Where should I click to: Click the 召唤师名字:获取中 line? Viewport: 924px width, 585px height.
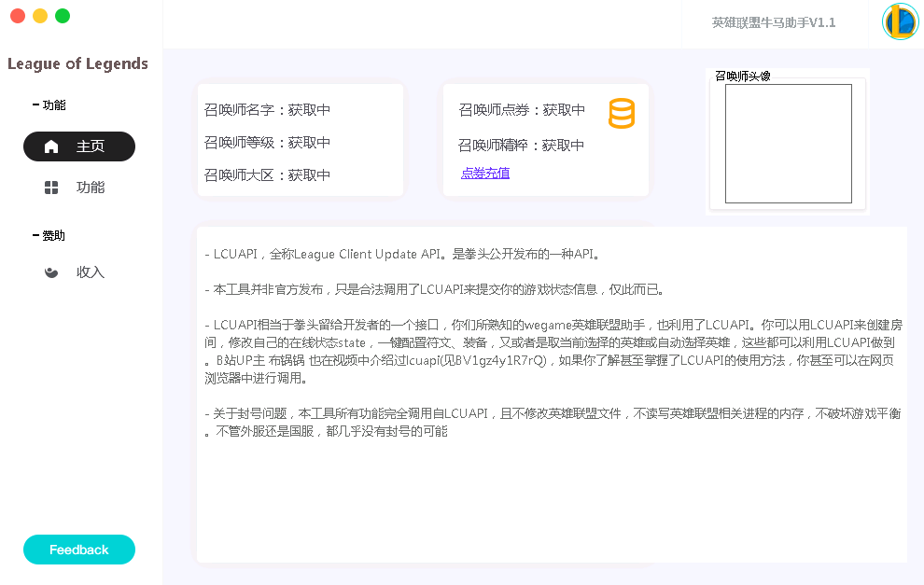267,109
